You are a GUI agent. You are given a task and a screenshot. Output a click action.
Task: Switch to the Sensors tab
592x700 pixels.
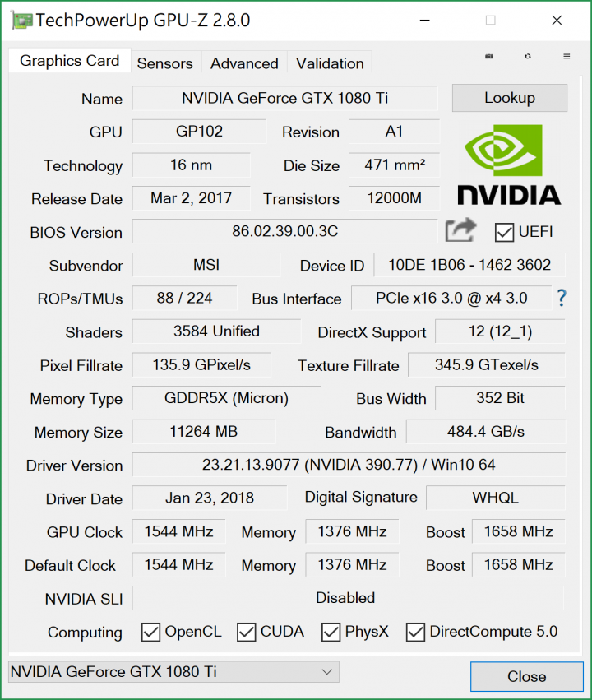(165, 63)
